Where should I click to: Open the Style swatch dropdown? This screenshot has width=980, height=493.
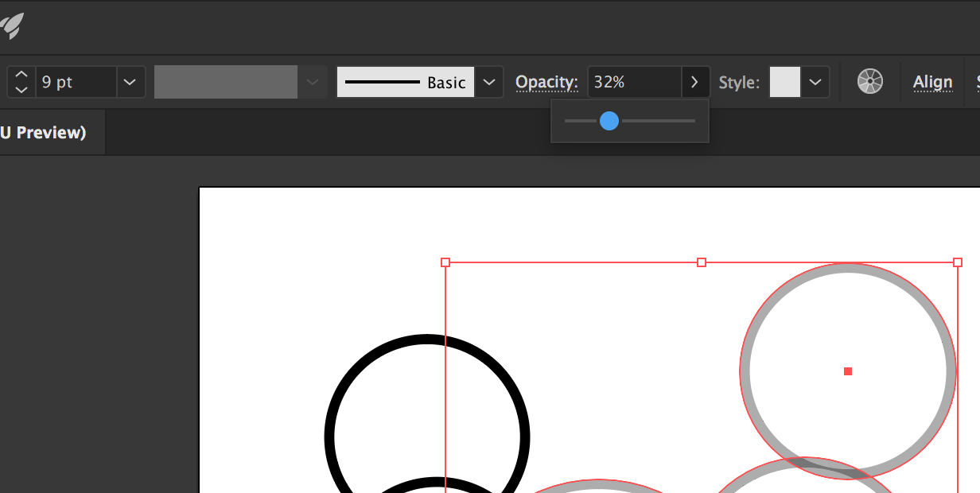coord(815,81)
